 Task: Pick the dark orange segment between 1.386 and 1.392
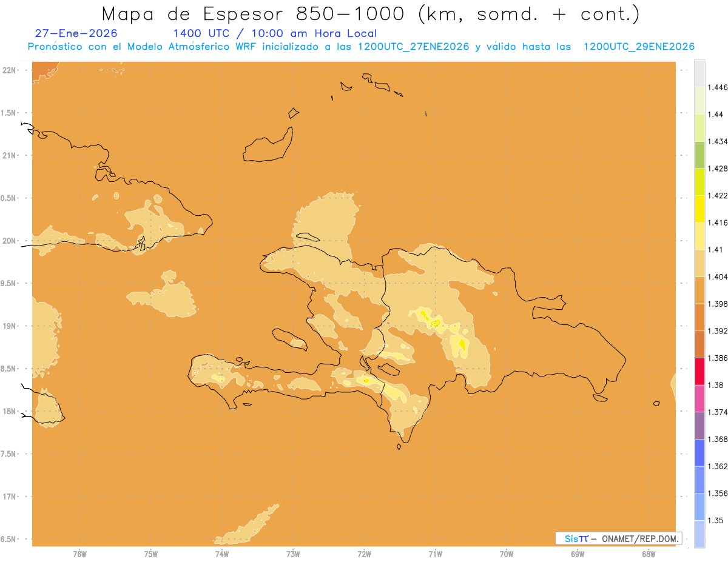699,344
